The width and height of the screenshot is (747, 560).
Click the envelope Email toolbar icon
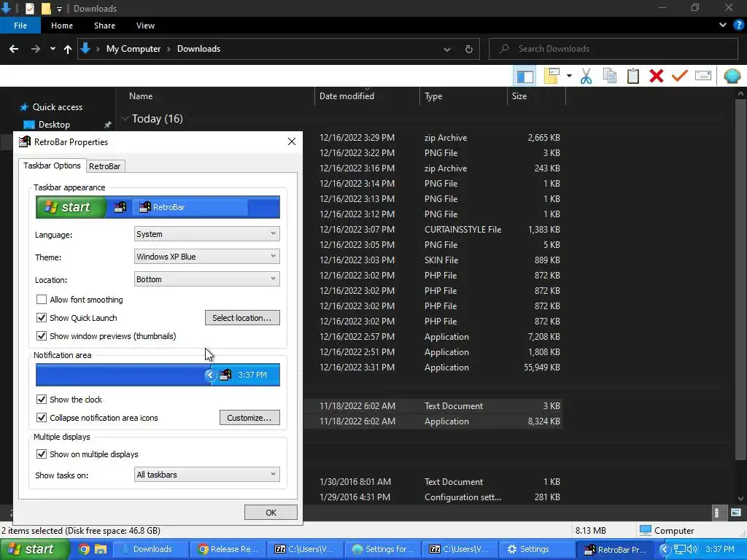(703, 76)
